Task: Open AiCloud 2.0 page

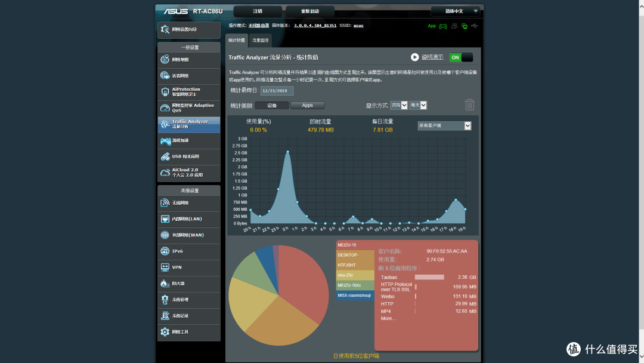Action: coord(189,173)
